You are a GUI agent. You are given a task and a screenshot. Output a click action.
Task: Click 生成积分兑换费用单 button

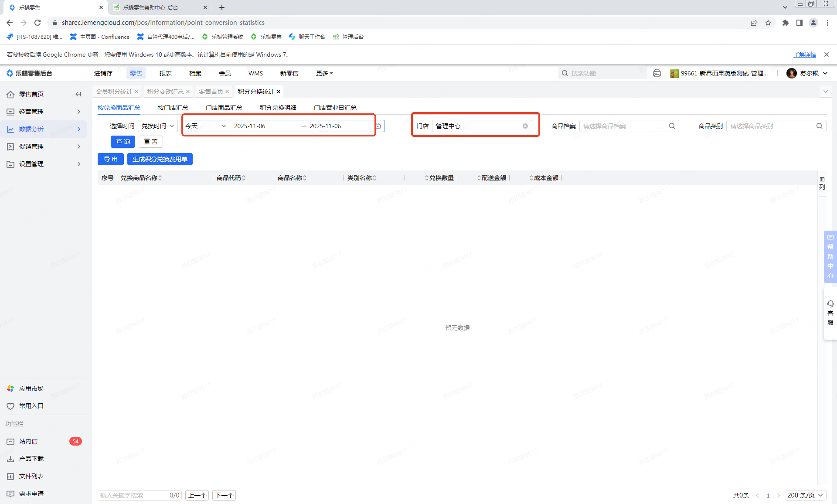(x=160, y=159)
